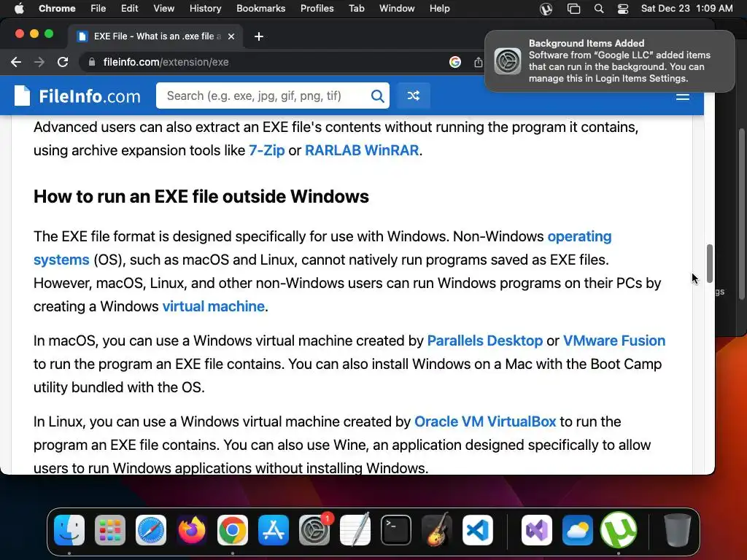Viewport: 747px width, 560px height.
Task: Follow the 7-Zip link
Action: 267,150
